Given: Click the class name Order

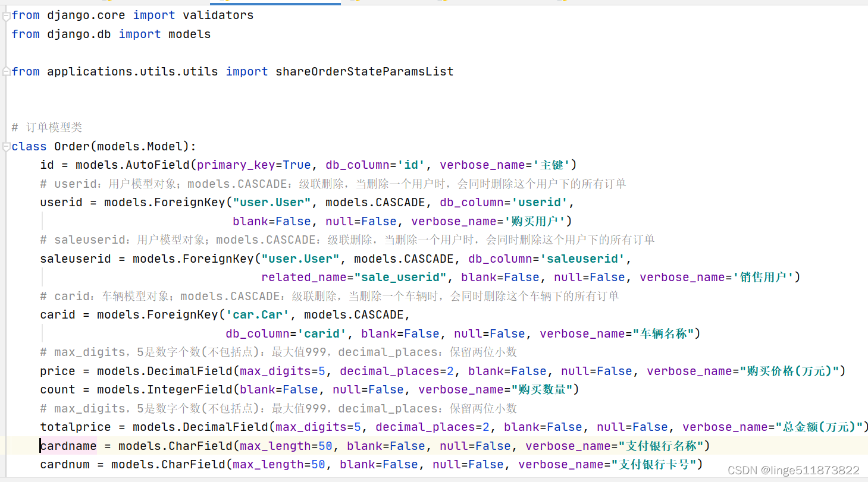Looking at the screenshot, I should pyautogui.click(x=72, y=147).
